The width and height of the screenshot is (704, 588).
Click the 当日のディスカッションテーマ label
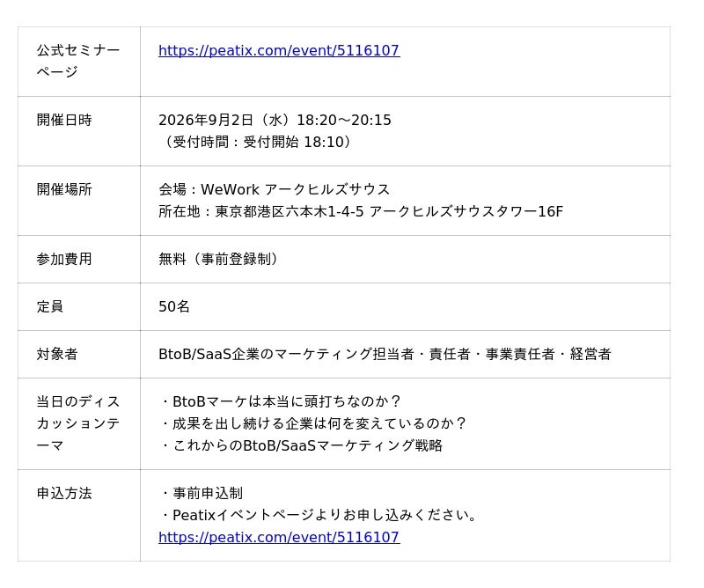78,423
